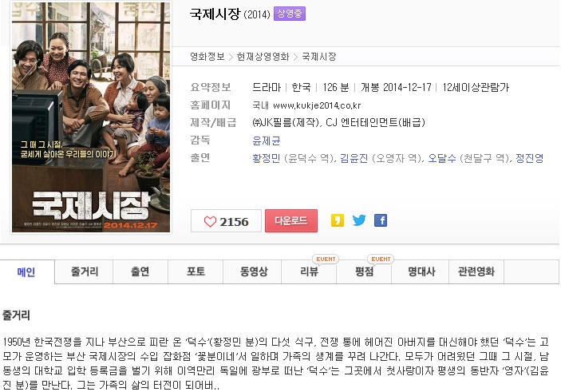The width and height of the screenshot is (561, 392).
Task: Click the 국제시장 movie poster thumbnail
Action: tap(91, 117)
